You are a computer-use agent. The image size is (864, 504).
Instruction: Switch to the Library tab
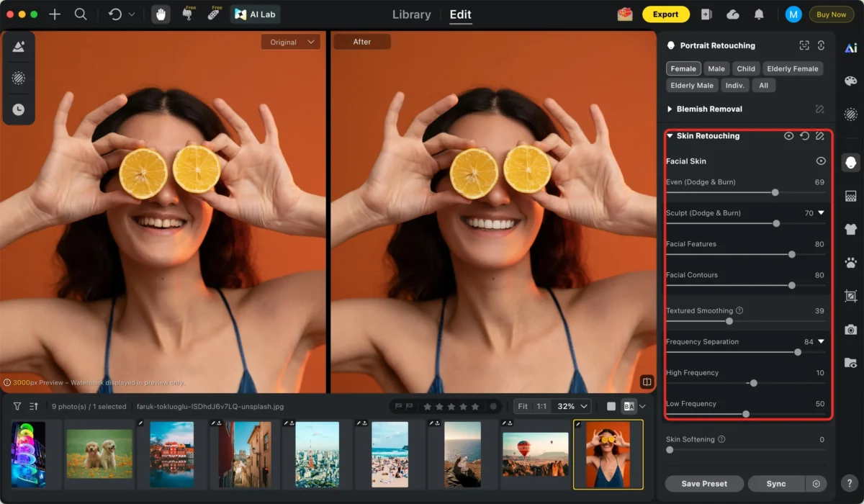click(x=412, y=14)
